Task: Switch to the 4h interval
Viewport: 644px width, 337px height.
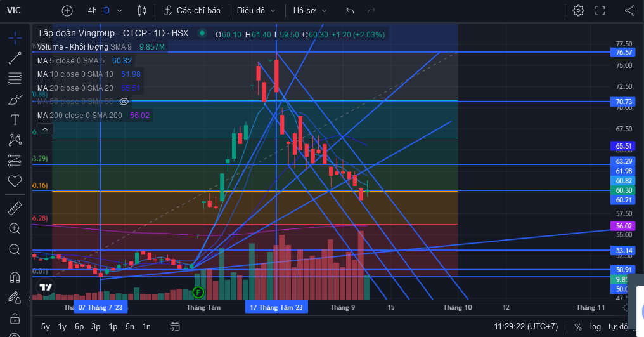Action: pyautogui.click(x=93, y=11)
